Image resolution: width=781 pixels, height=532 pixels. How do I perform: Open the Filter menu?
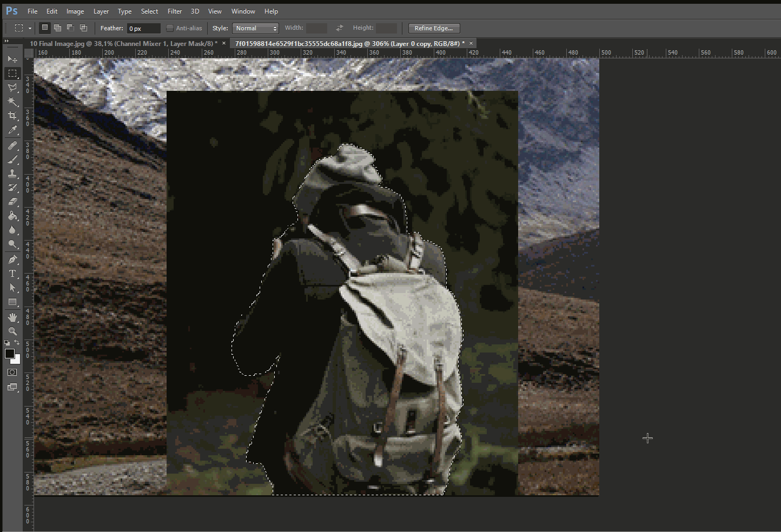tap(175, 11)
